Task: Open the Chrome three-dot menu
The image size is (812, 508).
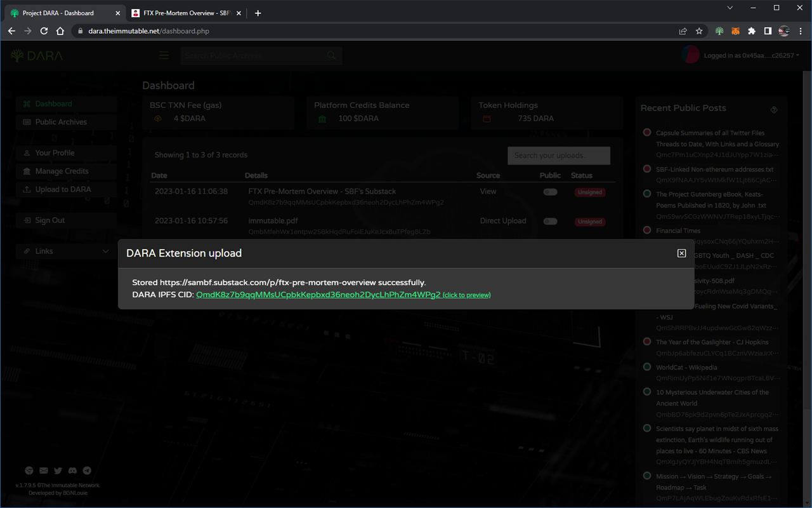Action: click(801, 30)
